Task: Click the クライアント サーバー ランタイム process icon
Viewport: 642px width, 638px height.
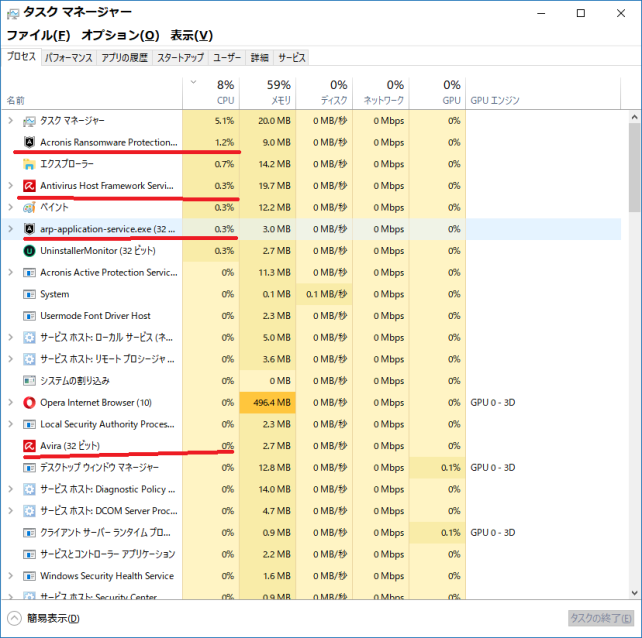Action: 29,532
